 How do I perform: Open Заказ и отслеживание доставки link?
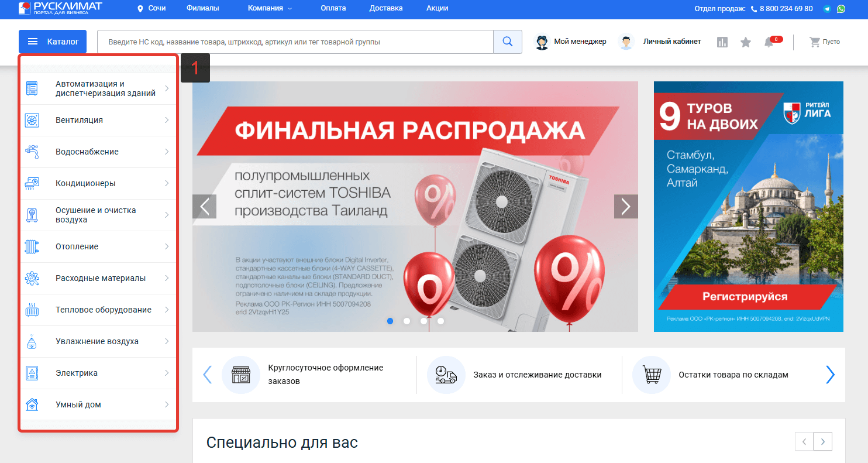tap(537, 375)
